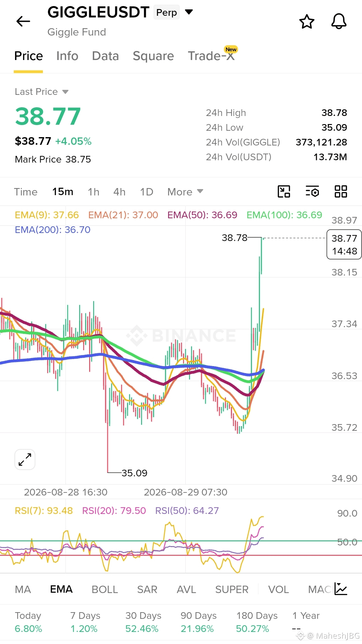Viewport: 362px width, 644px height.
Task: Toggle the EMA indicator
Action: coord(61,589)
